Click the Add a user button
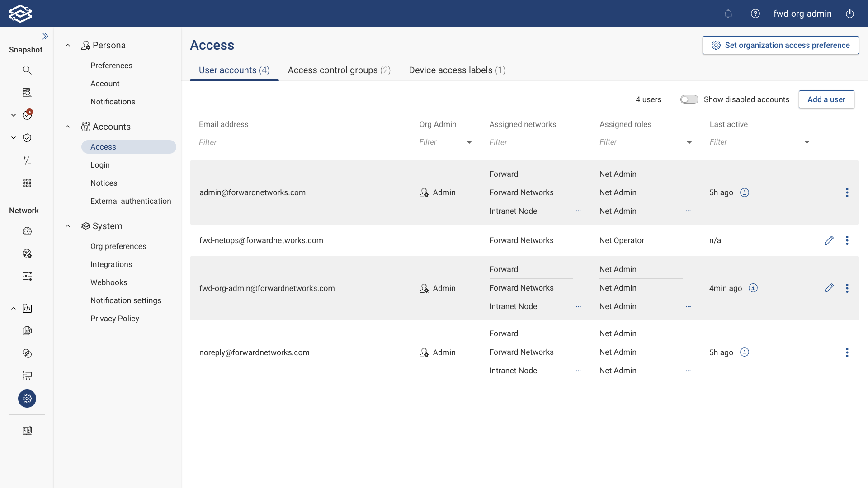 826,99
